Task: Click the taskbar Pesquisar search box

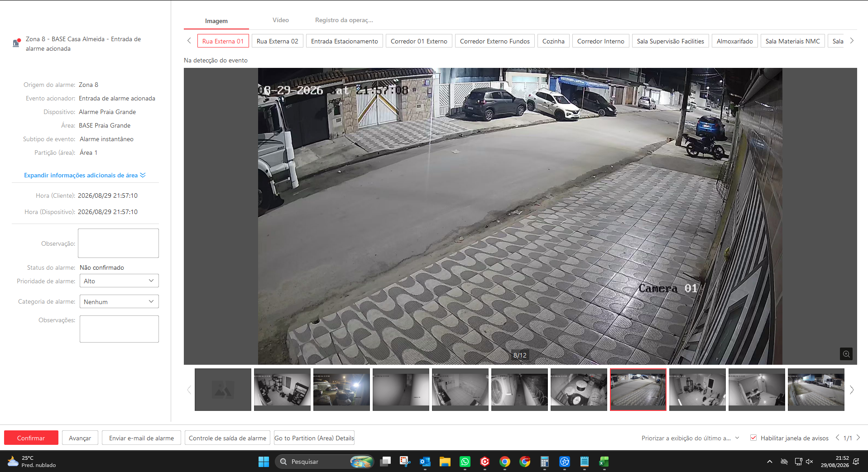Action: pyautogui.click(x=324, y=462)
